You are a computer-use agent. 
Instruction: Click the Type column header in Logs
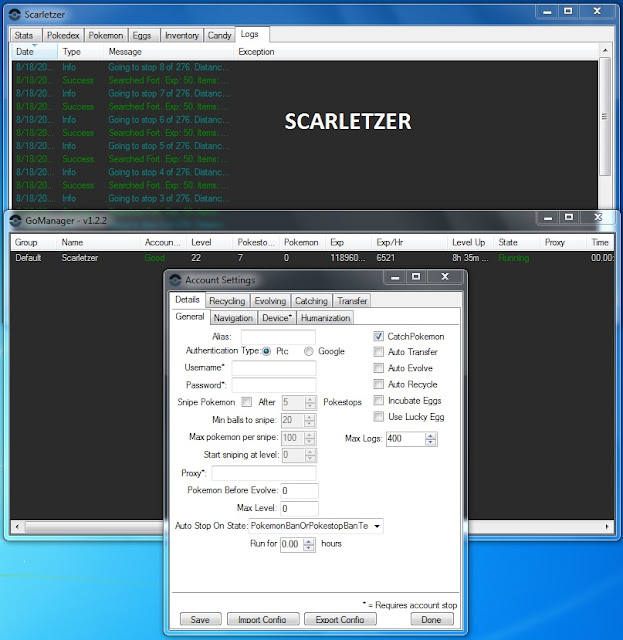pos(80,52)
